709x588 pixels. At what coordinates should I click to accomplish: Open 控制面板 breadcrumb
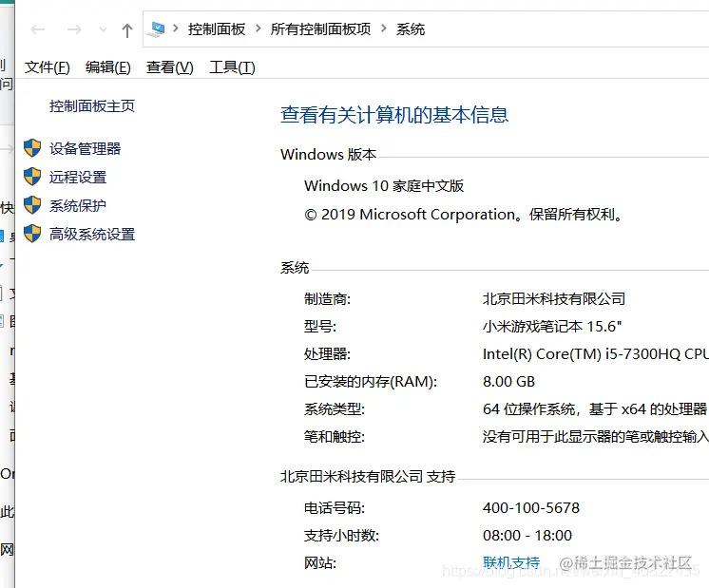217,29
